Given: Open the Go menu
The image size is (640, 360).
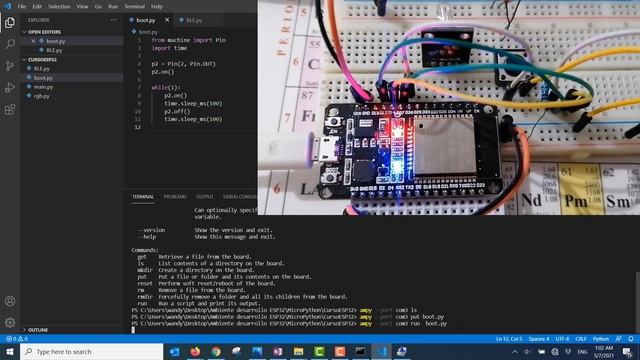Looking at the screenshot, I should click(98, 6).
